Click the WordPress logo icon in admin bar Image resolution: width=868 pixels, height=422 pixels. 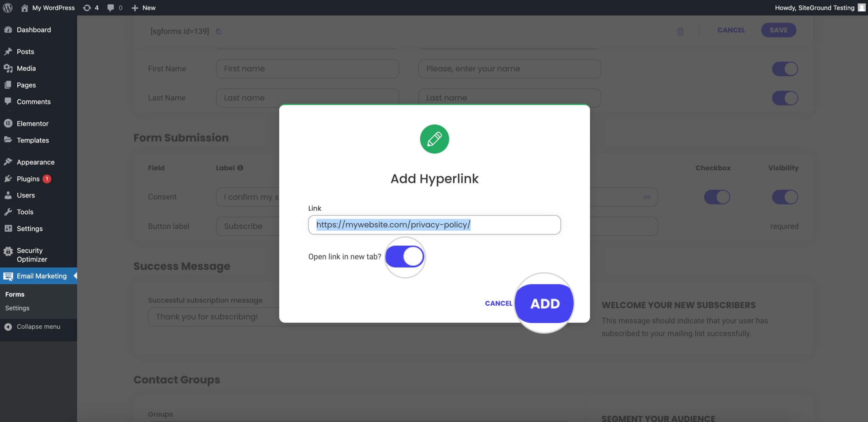click(8, 7)
